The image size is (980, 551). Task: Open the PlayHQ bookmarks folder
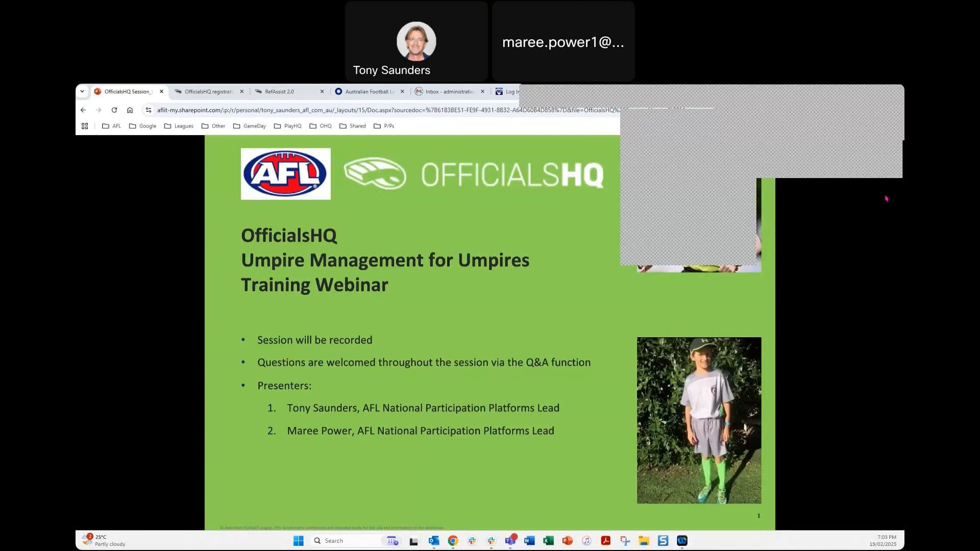(x=287, y=126)
